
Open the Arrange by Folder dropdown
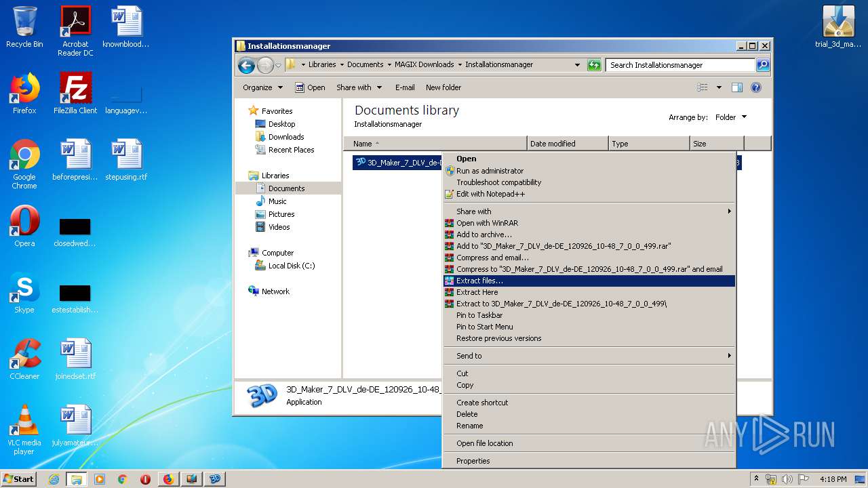pos(731,117)
